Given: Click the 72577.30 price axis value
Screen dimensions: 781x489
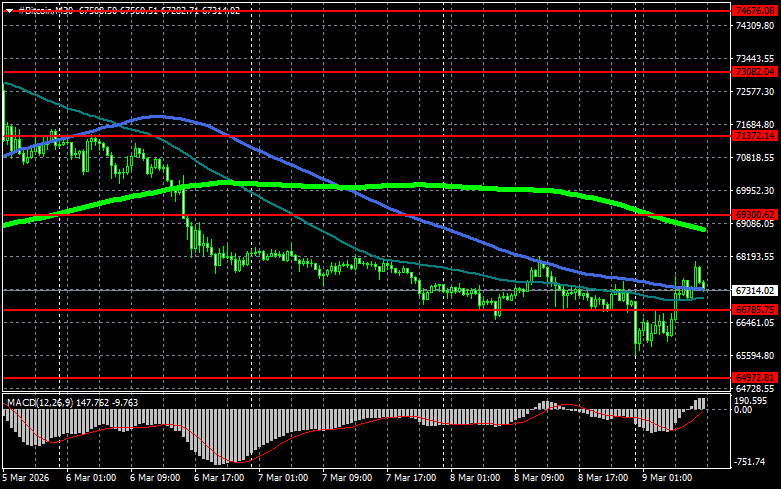Looking at the screenshot, I should click(755, 92).
